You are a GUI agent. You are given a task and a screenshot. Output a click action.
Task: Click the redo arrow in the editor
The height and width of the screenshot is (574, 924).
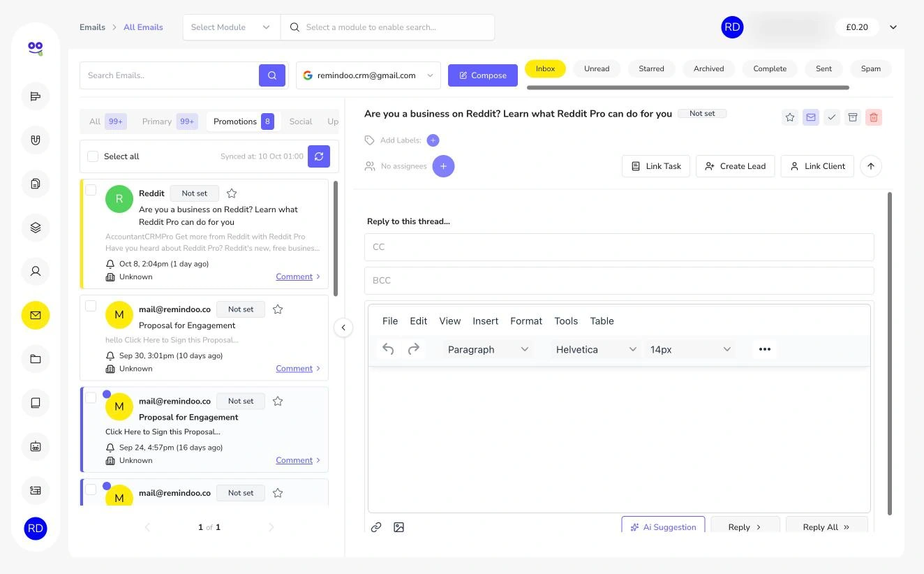413,349
